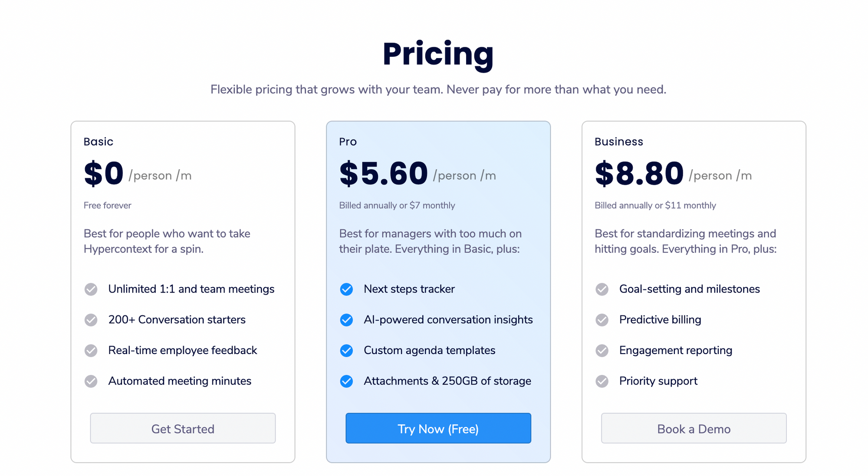
Task: Click checkmark icon beside Real-time employee feedback
Action: [x=91, y=350]
